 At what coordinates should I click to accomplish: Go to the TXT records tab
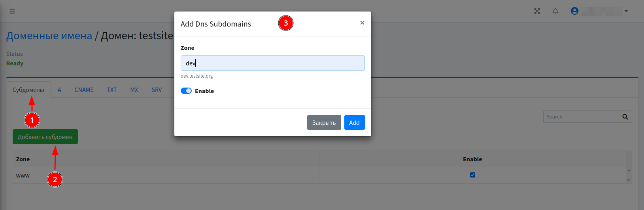point(112,90)
